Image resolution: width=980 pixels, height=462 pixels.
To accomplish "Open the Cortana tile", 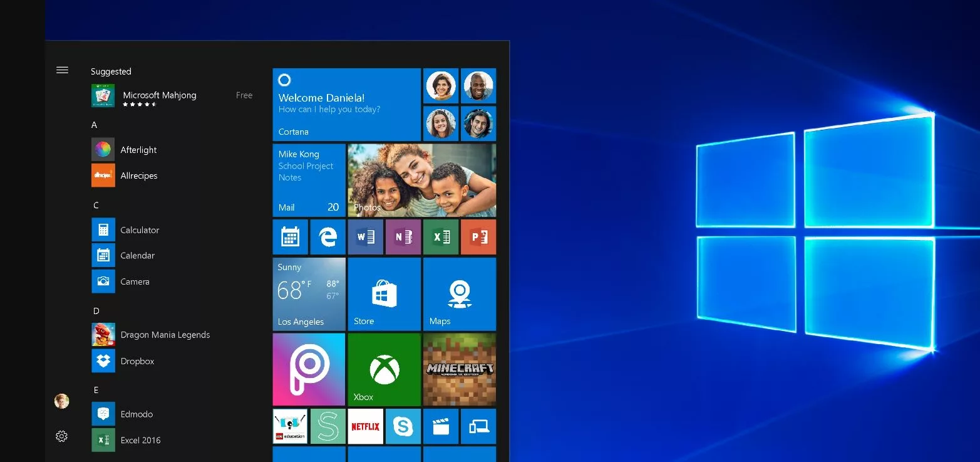I will pyautogui.click(x=346, y=105).
